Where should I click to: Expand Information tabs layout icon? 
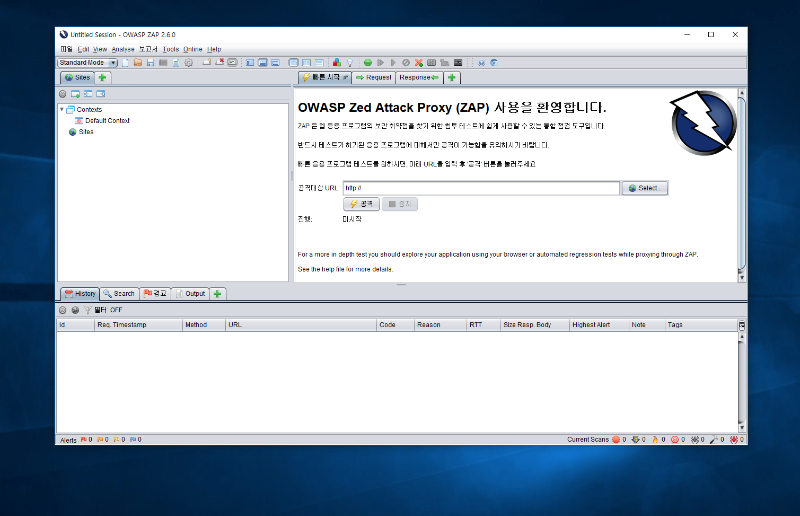point(263,63)
